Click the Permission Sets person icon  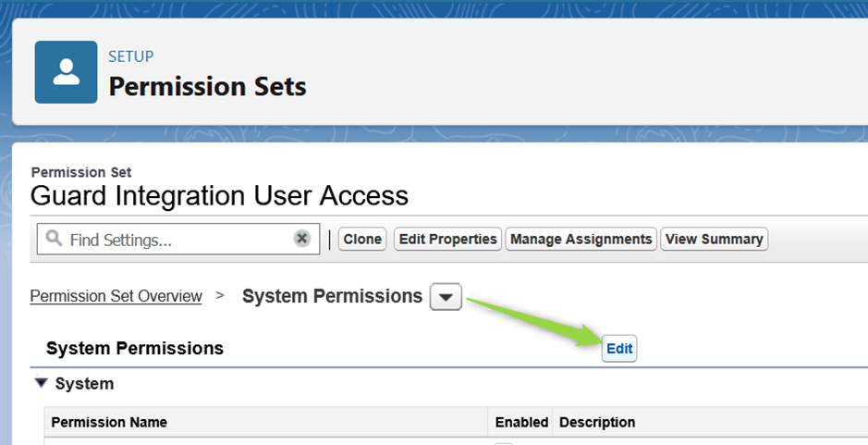click(66, 72)
